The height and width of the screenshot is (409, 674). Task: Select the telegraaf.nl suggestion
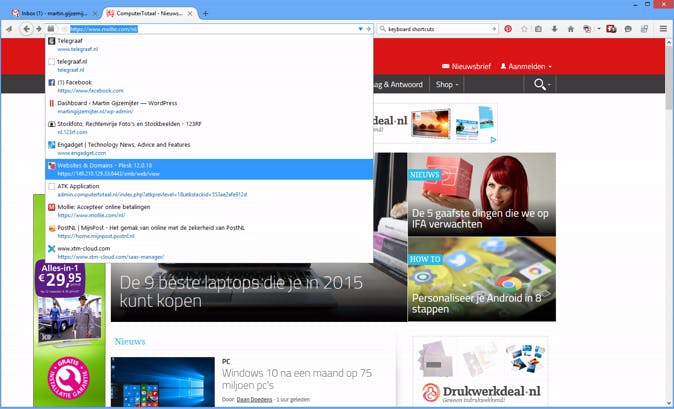[209, 65]
